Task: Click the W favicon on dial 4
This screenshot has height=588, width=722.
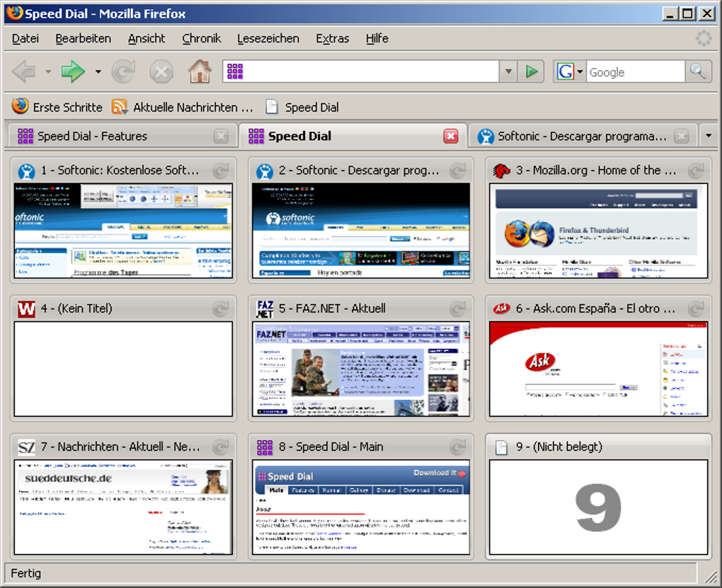Action: point(27,309)
